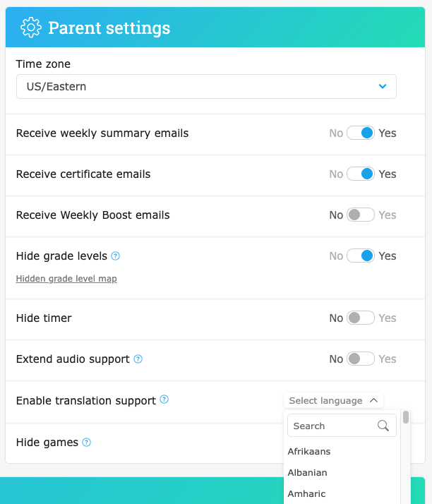Turn off certificate emails toggle
Image resolution: width=432 pixels, height=504 pixels.
360,174
